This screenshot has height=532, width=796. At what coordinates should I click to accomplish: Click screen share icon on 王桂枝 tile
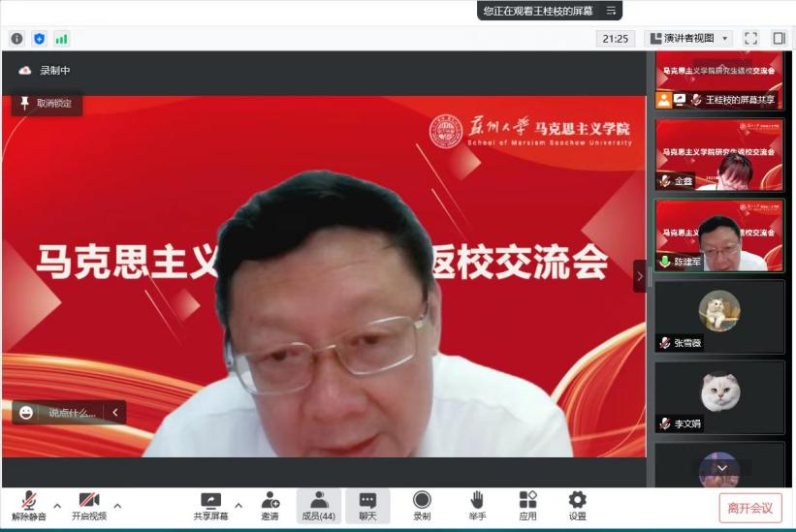coord(680,100)
